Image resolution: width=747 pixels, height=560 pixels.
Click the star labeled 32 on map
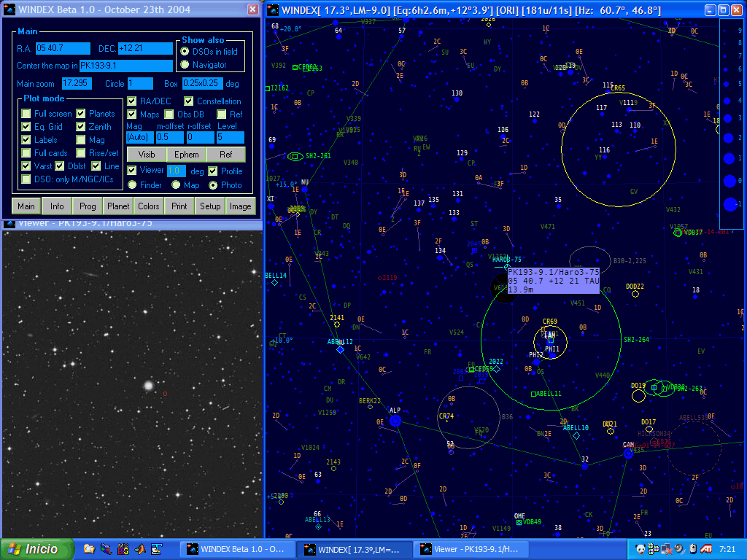coord(584,466)
